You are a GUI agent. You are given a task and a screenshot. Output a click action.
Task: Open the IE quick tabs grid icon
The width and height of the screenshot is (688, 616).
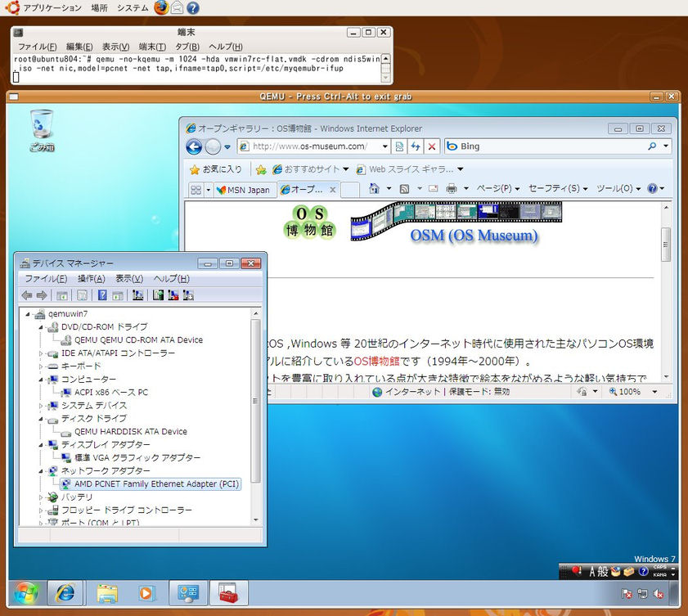pyautogui.click(x=196, y=190)
